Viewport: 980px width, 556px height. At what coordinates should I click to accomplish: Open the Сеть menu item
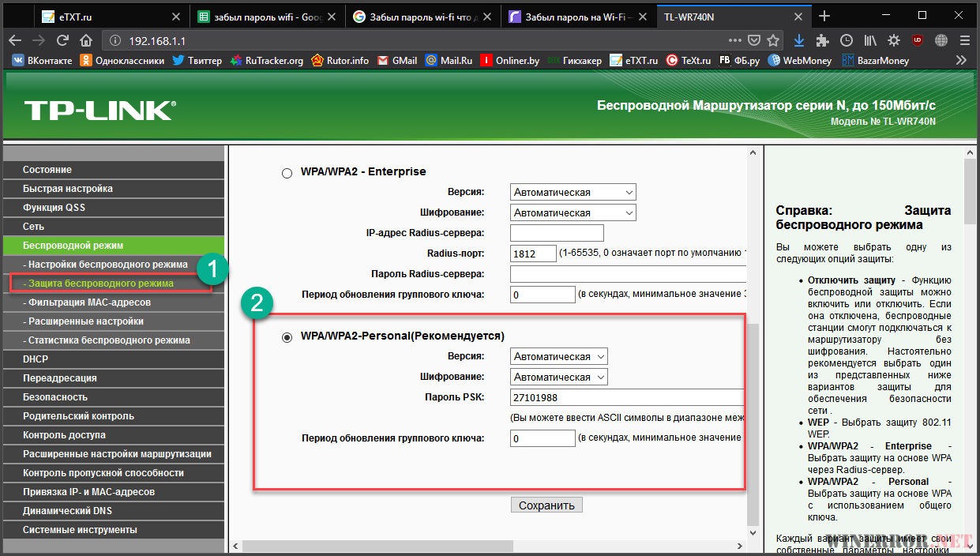point(114,227)
